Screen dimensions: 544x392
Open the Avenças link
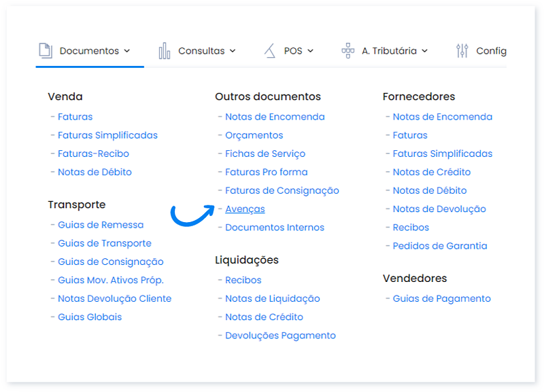click(x=245, y=209)
